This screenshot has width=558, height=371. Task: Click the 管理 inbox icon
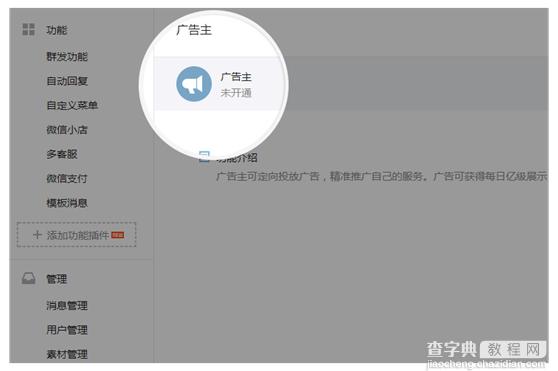click(28, 279)
